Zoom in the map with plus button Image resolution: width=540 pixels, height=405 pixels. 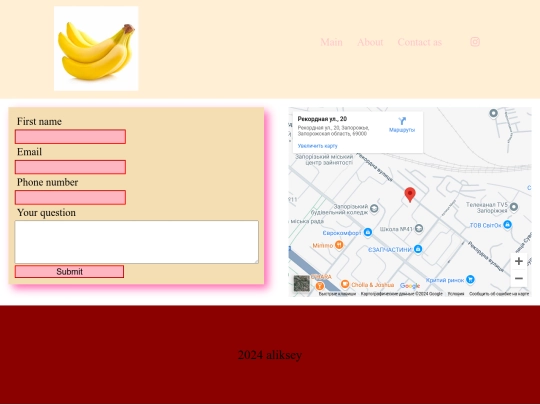519,261
